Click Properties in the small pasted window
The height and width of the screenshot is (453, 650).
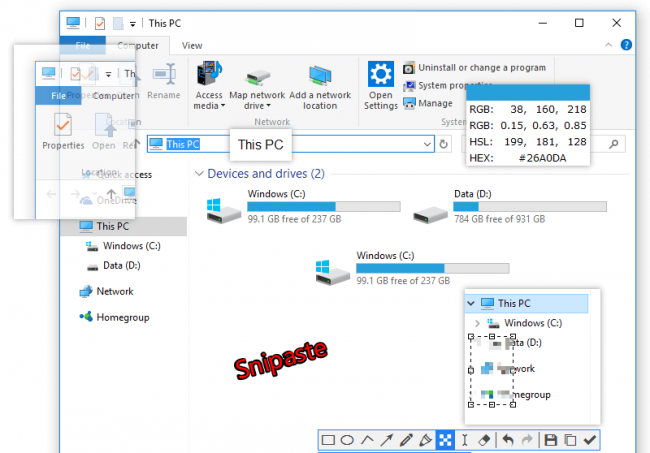[x=63, y=132]
